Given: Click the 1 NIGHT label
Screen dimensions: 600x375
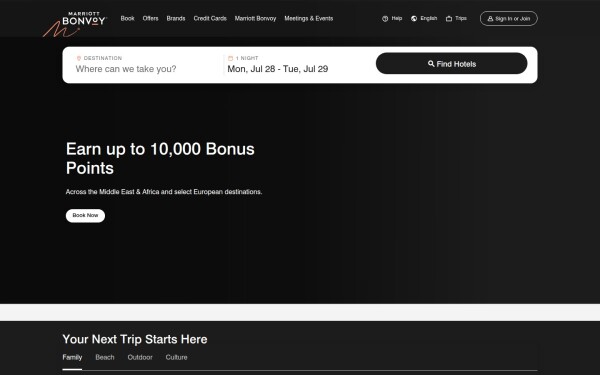Looking at the screenshot, I should [247, 58].
